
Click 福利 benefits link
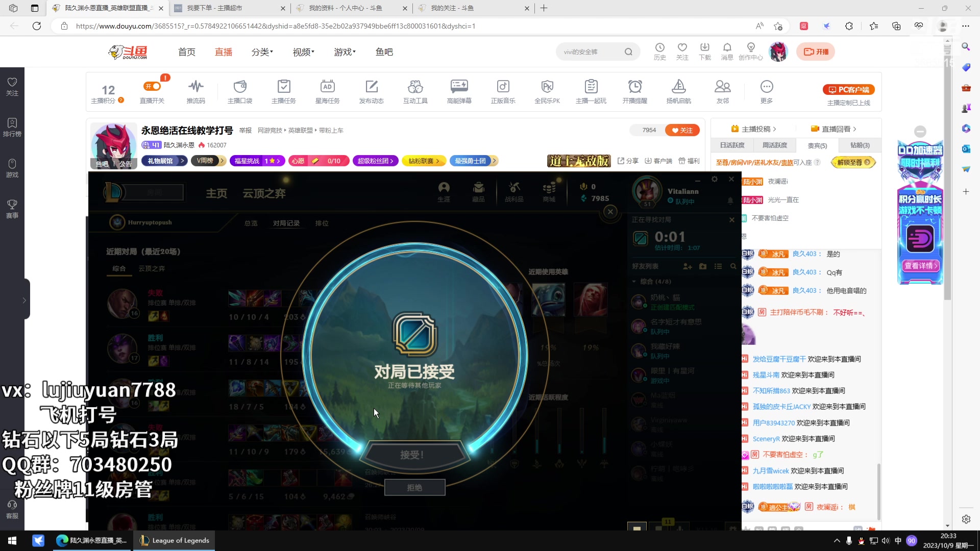689,161
